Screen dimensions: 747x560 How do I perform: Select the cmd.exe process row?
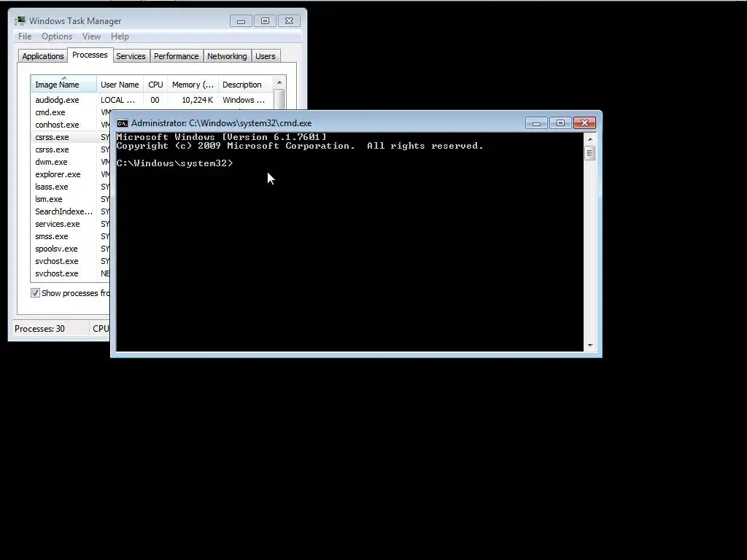click(x=71, y=112)
